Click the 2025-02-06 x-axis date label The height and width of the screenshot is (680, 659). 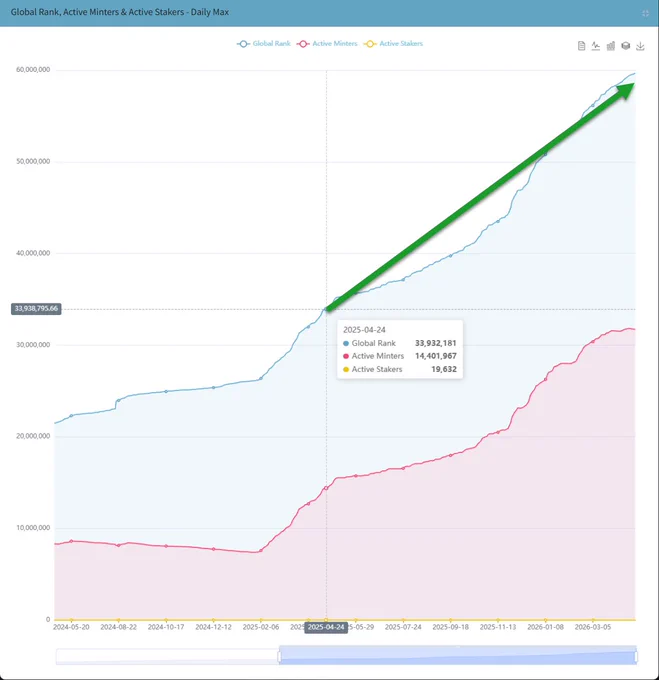(261, 627)
